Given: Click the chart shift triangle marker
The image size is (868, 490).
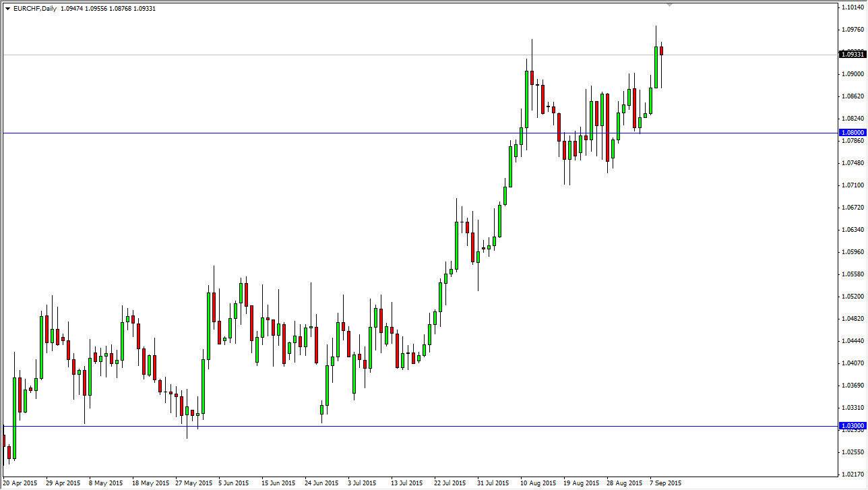Looking at the screenshot, I should [669, 5].
